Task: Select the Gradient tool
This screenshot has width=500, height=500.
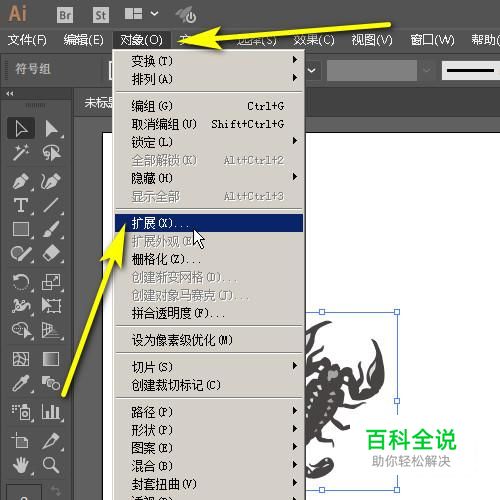Action: pos(51,359)
